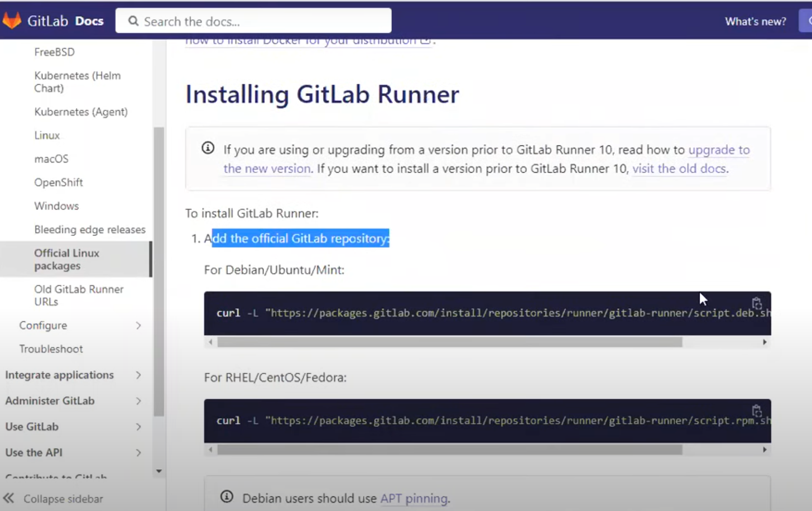This screenshot has width=812, height=511.
Task: Click the info icon beside the upgrade note
Action: tap(208, 148)
